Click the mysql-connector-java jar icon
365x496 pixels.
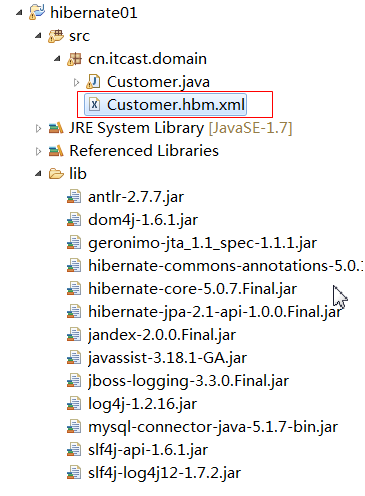point(74,427)
